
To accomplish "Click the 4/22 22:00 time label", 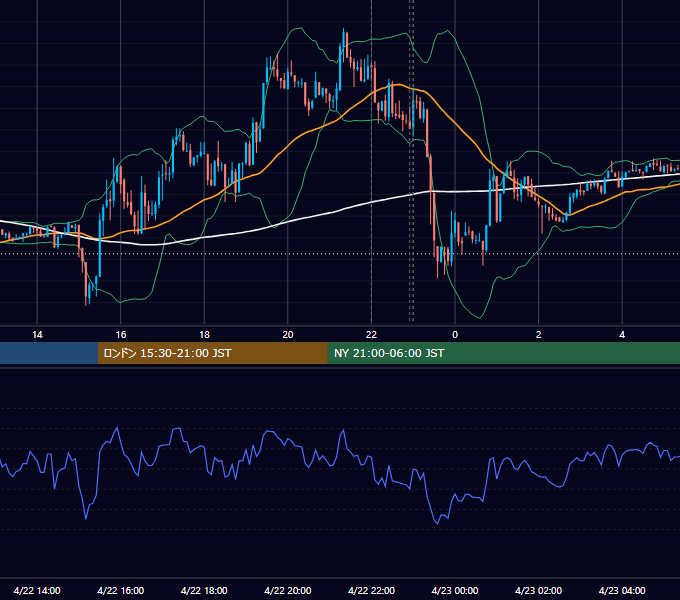I will pyautogui.click(x=371, y=590).
